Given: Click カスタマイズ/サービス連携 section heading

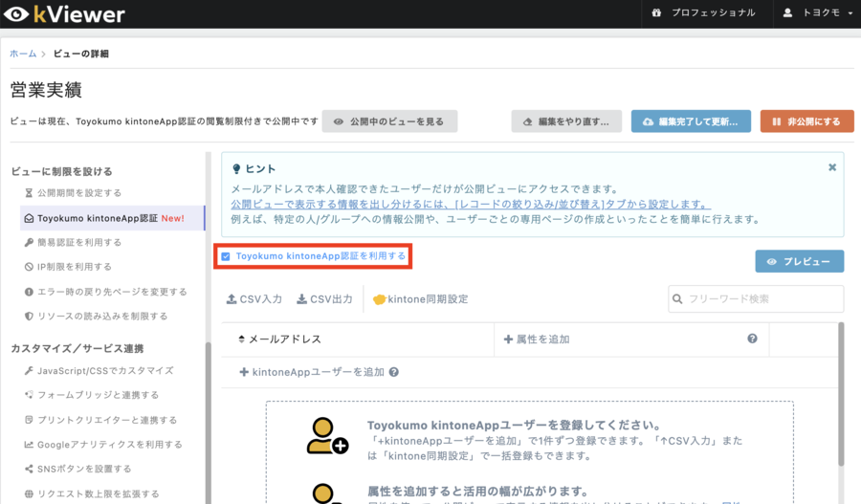Looking at the screenshot, I should [77, 349].
